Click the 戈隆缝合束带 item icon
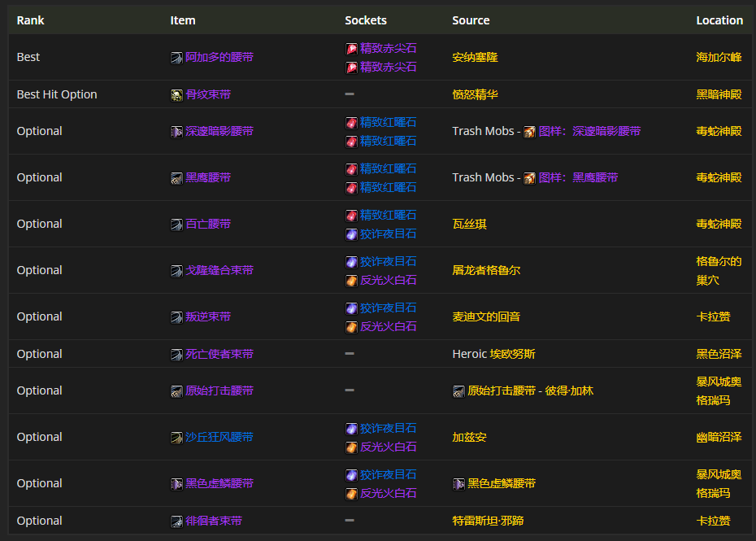Screen dimensions: 756x541 176,271
